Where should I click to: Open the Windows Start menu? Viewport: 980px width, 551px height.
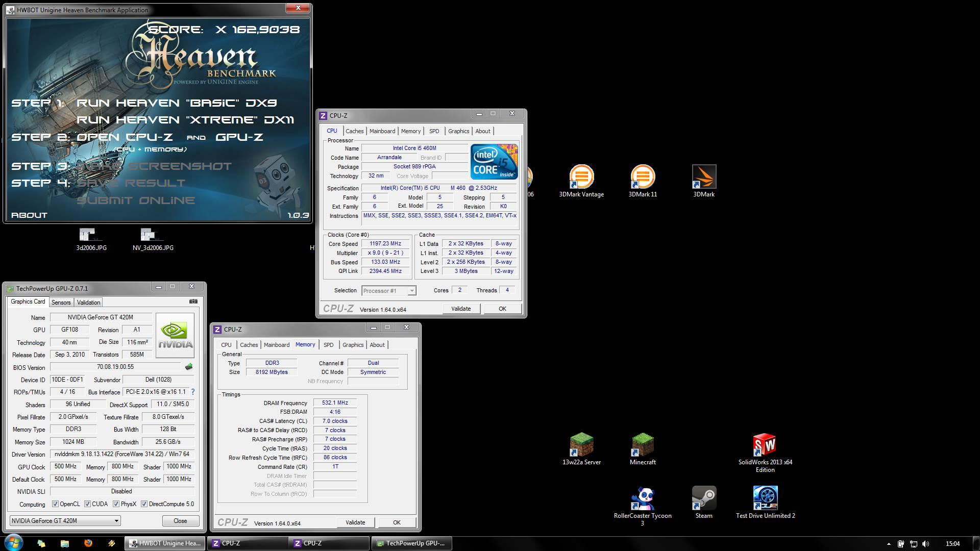tap(13, 543)
